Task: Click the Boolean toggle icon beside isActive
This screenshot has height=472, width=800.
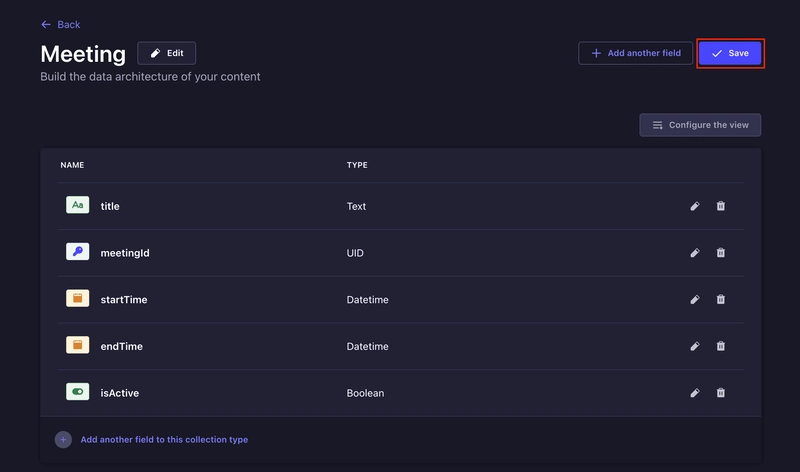Action: (x=78, y=391)
